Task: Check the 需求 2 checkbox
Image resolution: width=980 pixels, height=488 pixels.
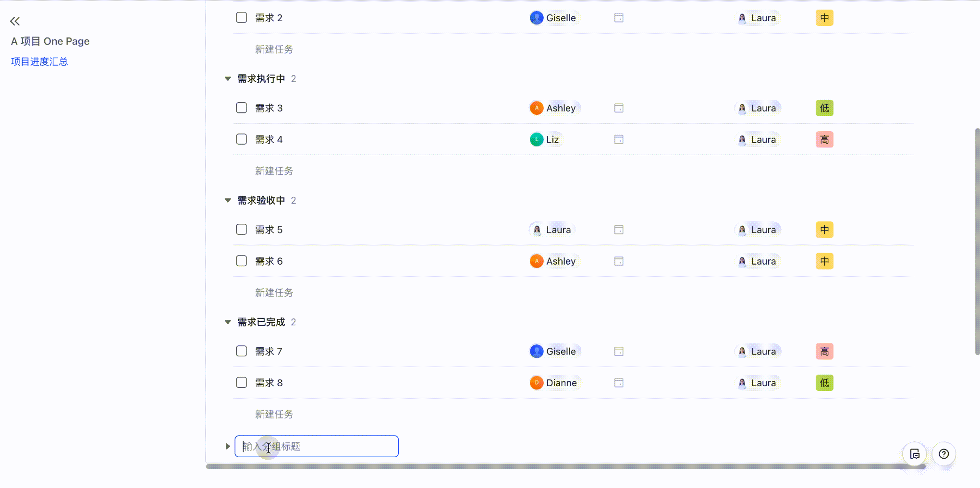Action: pyautogui.click(x=242, y=18)
